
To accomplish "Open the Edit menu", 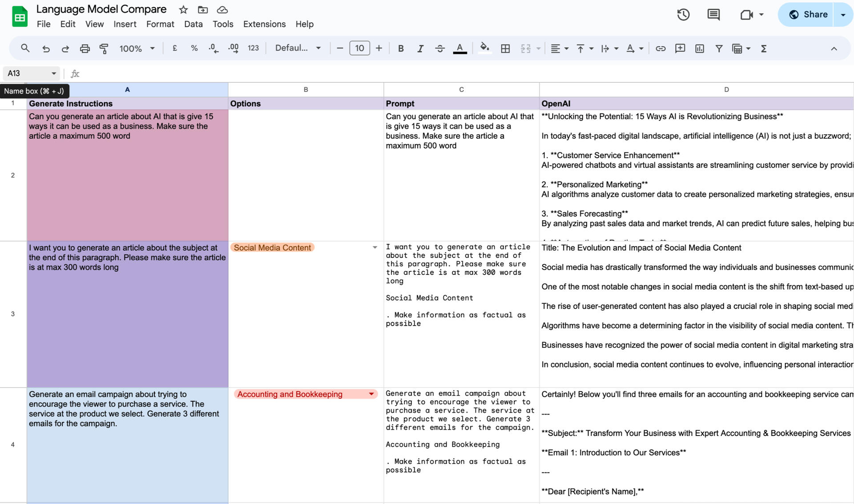I will 68,24.
